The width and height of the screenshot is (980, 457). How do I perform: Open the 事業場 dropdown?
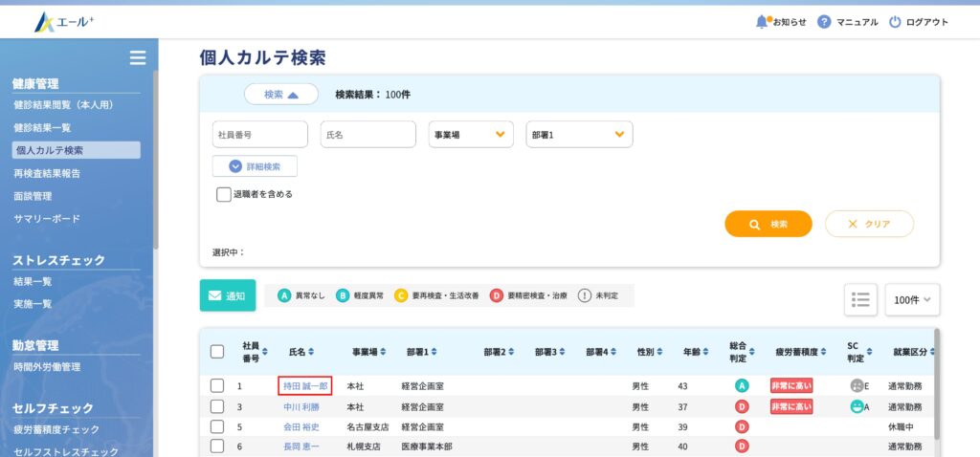tap(471, 135)
